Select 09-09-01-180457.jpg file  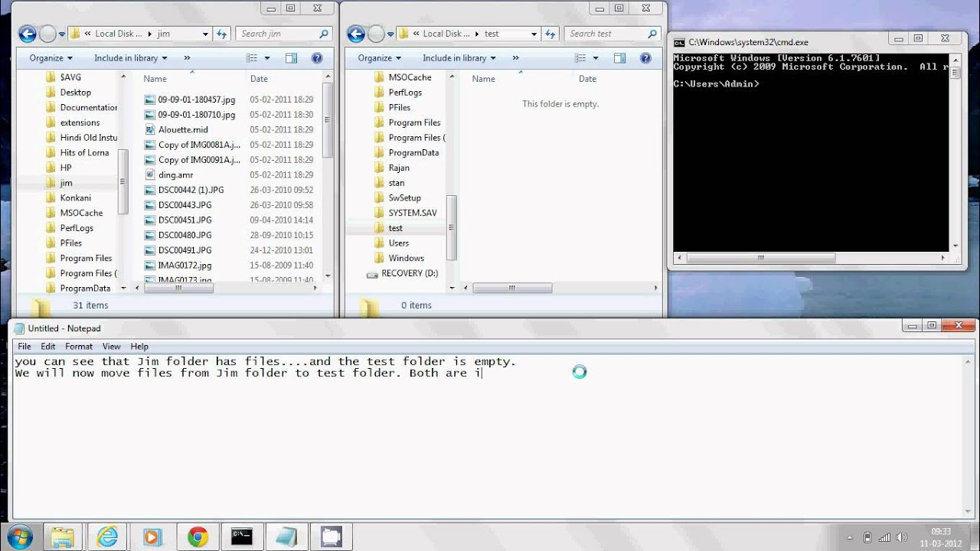196,99
